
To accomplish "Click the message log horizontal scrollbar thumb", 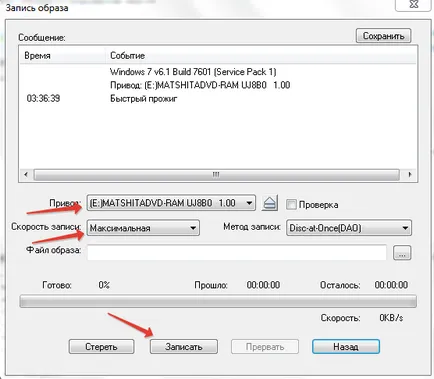I will tap(216, 175).
